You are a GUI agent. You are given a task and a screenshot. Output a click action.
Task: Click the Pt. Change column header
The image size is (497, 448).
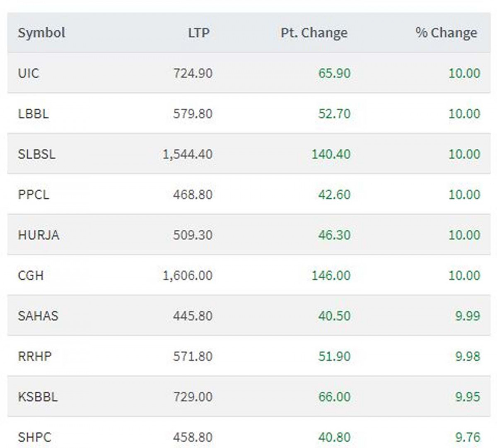tap(314, 33)
